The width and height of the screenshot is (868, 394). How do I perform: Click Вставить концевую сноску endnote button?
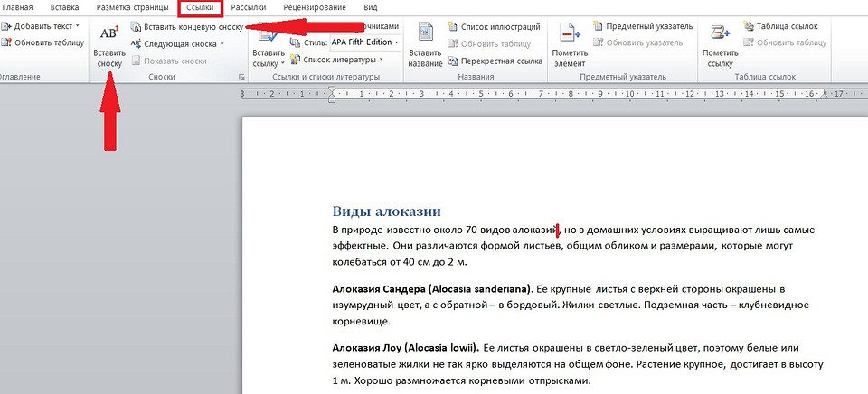coord(185,27)
